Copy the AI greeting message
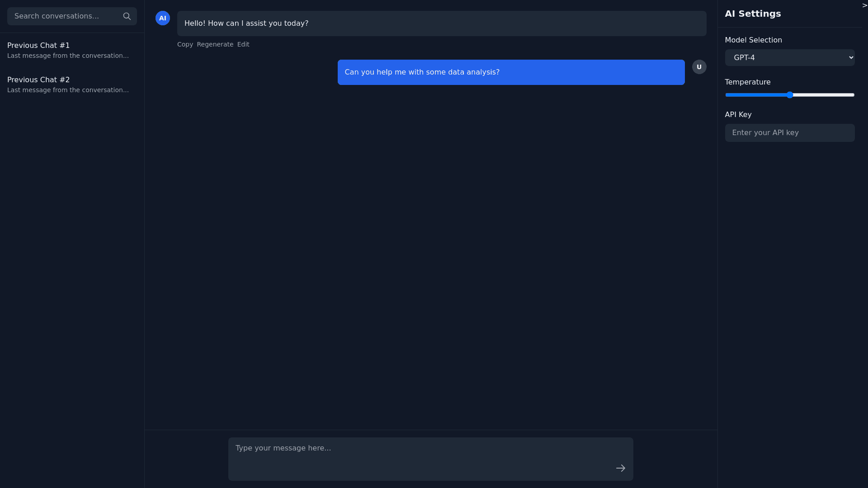This screenshot has height=488, width=868. tap(185, 44)
